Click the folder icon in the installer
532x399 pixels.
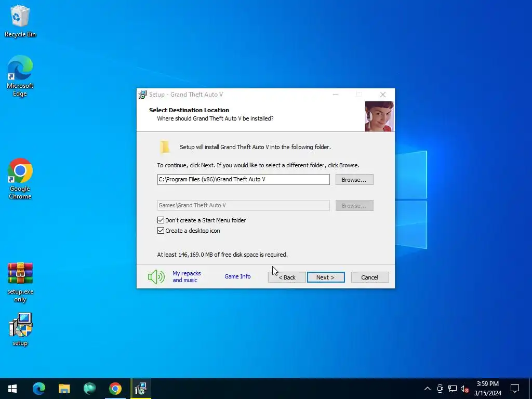pyautogui.click(x=165, y=147)
